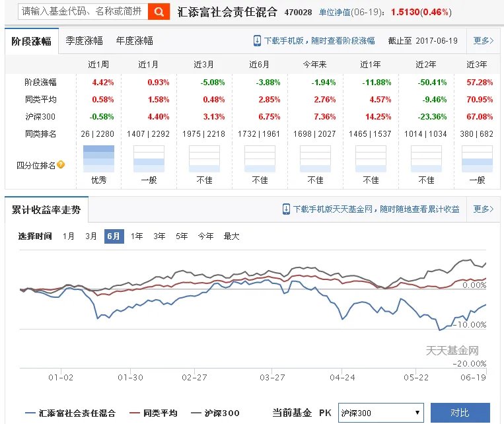Click 更多 link in the 累计收益率走势 section

click(483, 209)
